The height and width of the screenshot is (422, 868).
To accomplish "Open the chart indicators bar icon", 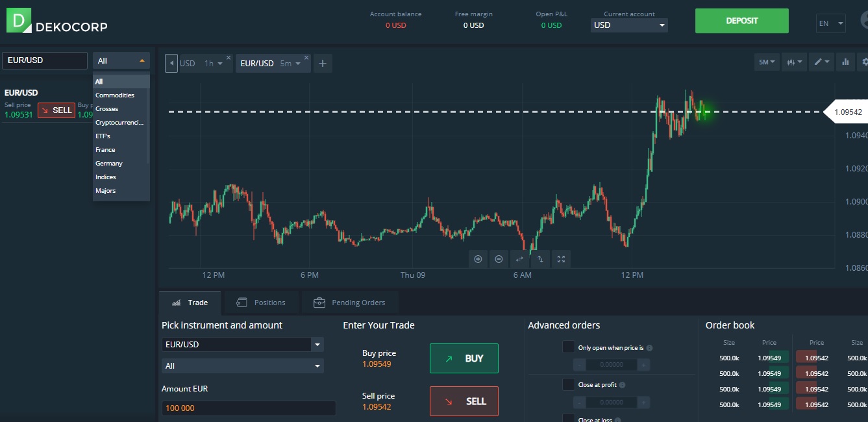I will click(x=845, y=62).
